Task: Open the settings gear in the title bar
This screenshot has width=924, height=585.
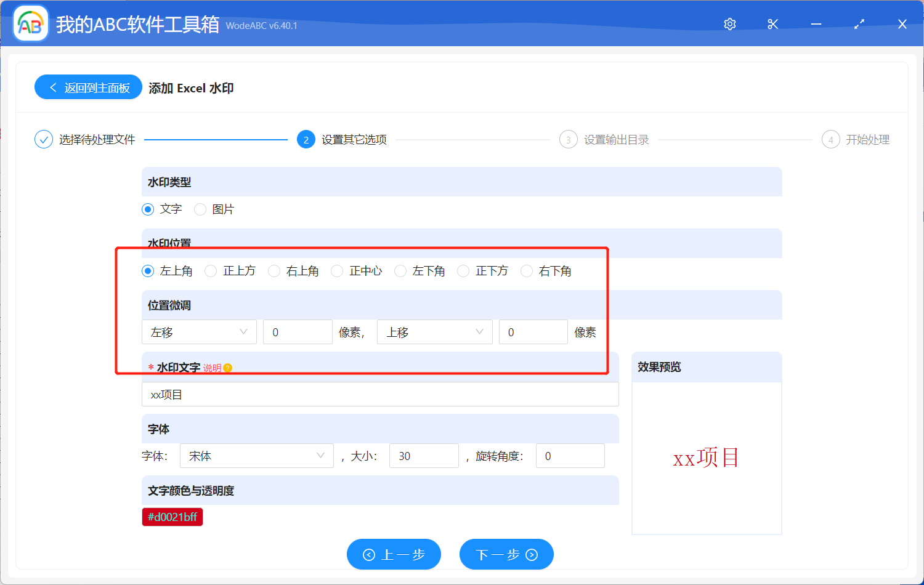Action: pyautogui.click(x=729, y=24)
